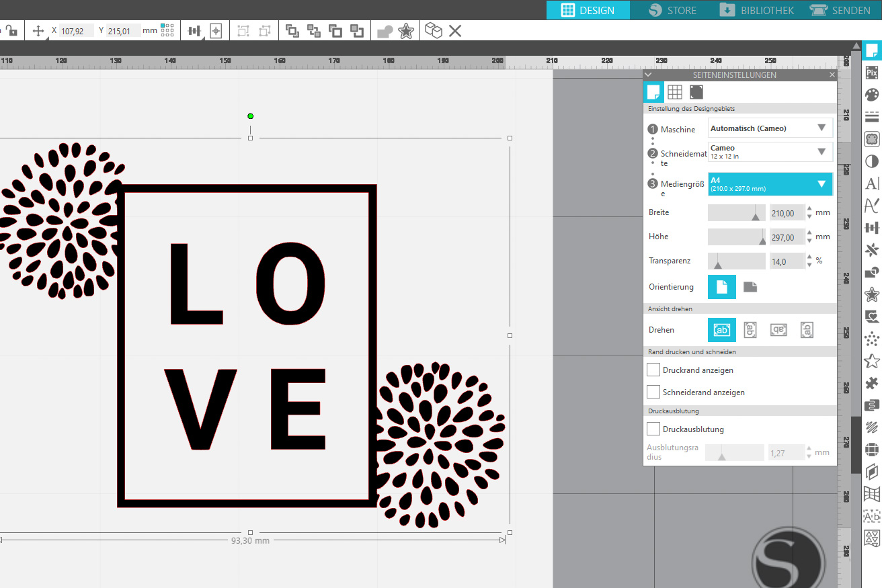Open the puzzle piece panel icon
Screen dimensions: 882x588
point(872,383)
